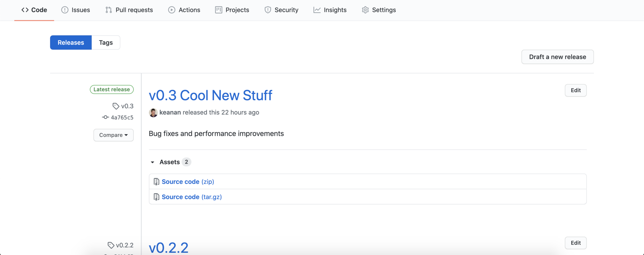
Task: Switch to the Tags tab
Action: pos(106,42)
